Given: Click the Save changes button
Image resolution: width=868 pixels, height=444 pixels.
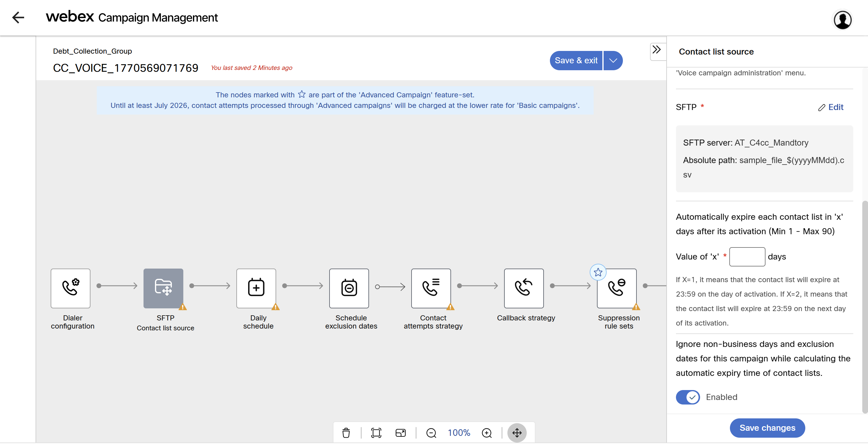Looking at the screenshot, I should [x=767, y=427].
